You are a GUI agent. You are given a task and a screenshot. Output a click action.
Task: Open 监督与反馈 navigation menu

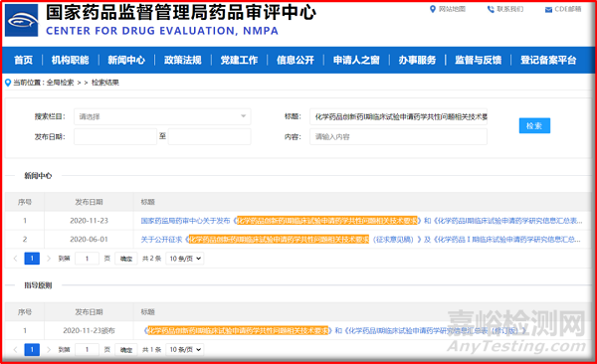pos(479,60)
